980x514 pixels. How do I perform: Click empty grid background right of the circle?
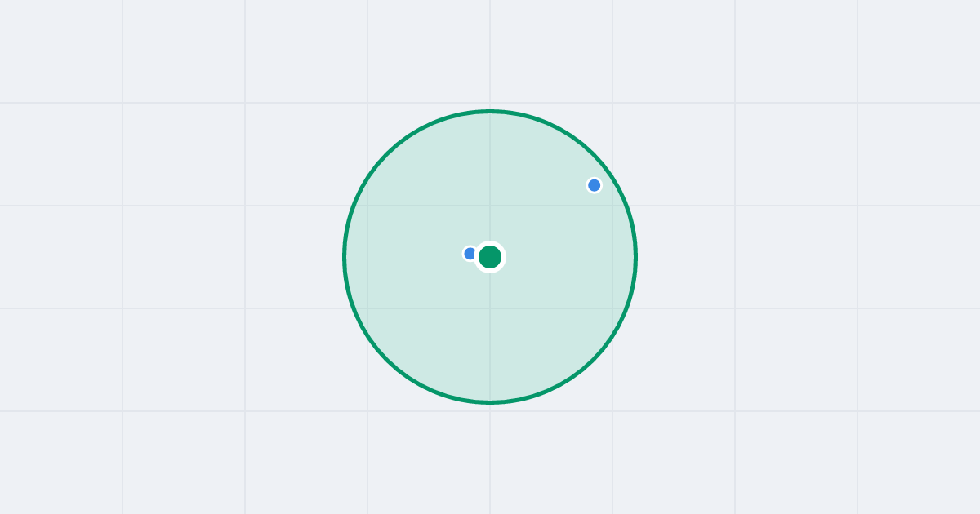[x=808, y=257]
